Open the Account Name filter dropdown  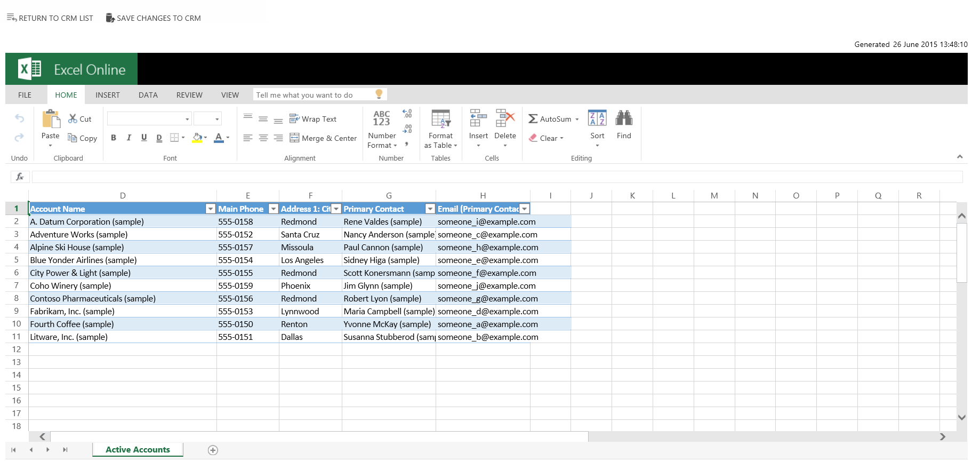[211, 209]
